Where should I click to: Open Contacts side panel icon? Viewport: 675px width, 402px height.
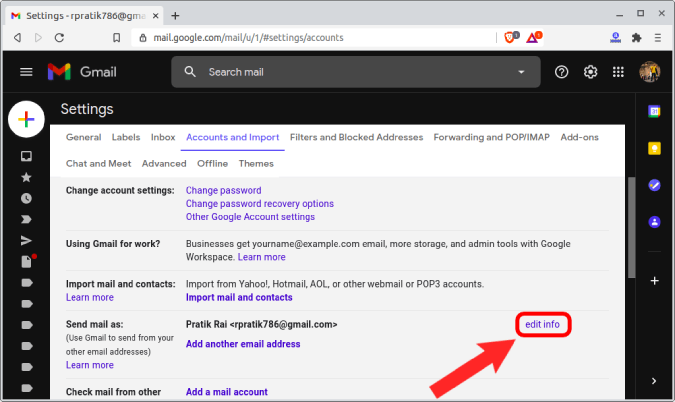(x=654, y=222)
